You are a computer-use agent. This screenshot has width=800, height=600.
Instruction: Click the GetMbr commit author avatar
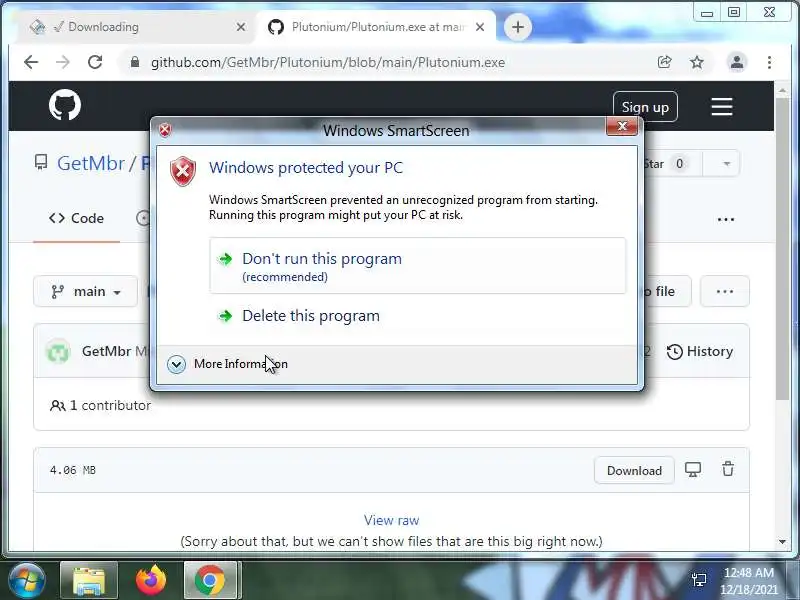click(x=58, y=352)
